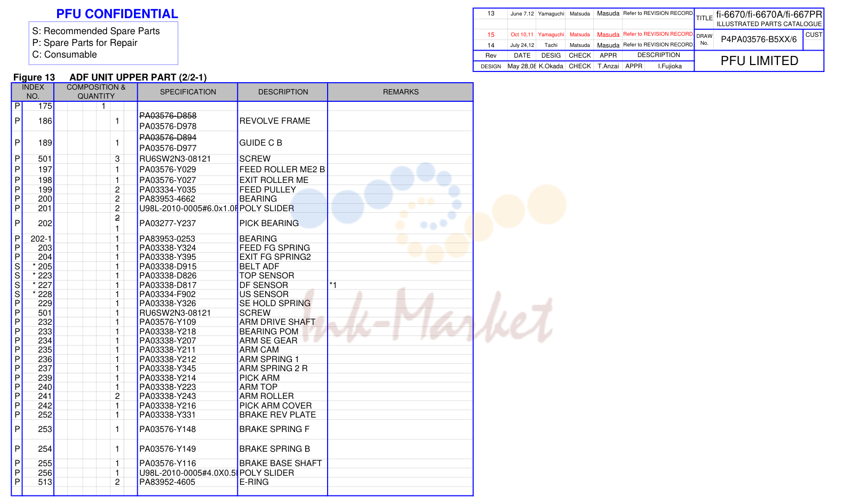Click part number PA03334-F902
The height and width of the screenshot is (504, 859).
[x=168, y=294]
